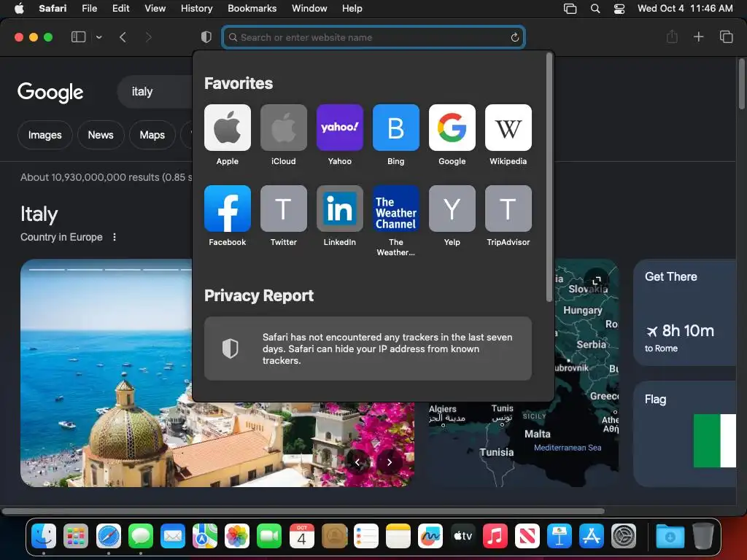Image resolution: width=747 pixels, height=560 pixels.
Task: Click the Favorites heading text
Action: tap(239, 83)
